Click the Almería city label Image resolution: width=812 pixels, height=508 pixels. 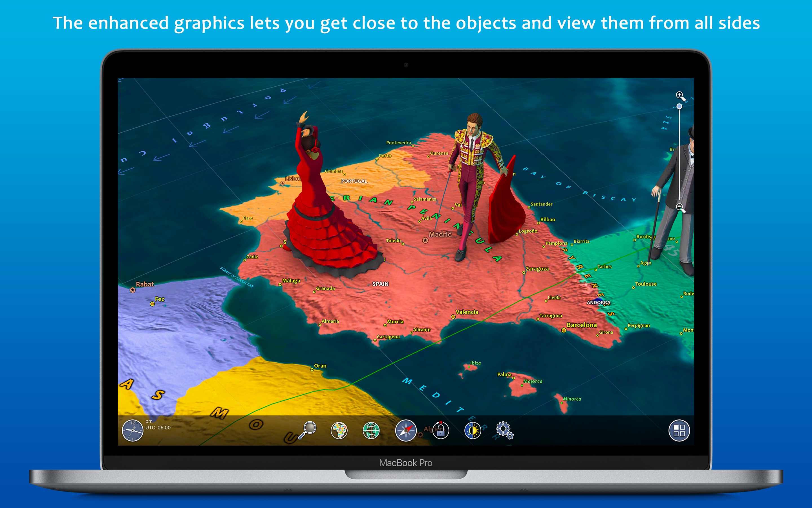tap(330, 321)
